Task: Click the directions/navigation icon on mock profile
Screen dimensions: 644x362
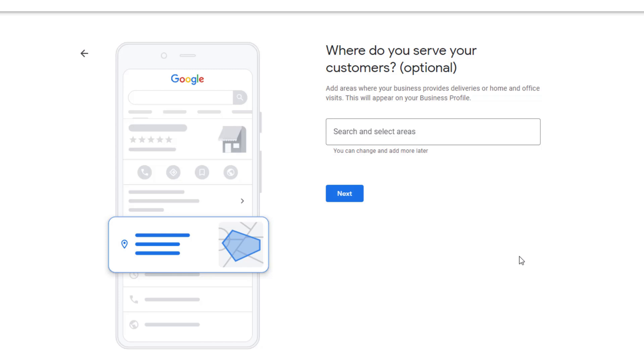Action: click(x=173, y=172)
